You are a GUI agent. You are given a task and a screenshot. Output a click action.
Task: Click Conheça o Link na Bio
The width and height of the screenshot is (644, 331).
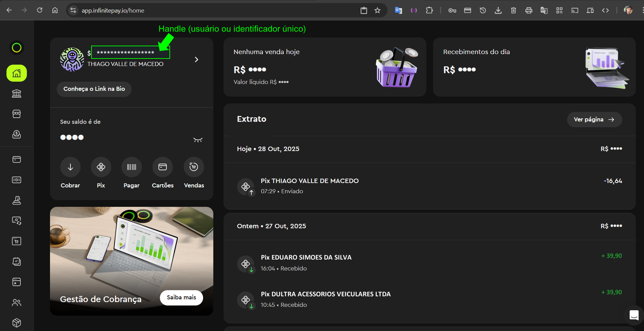(x=94, y=89)
